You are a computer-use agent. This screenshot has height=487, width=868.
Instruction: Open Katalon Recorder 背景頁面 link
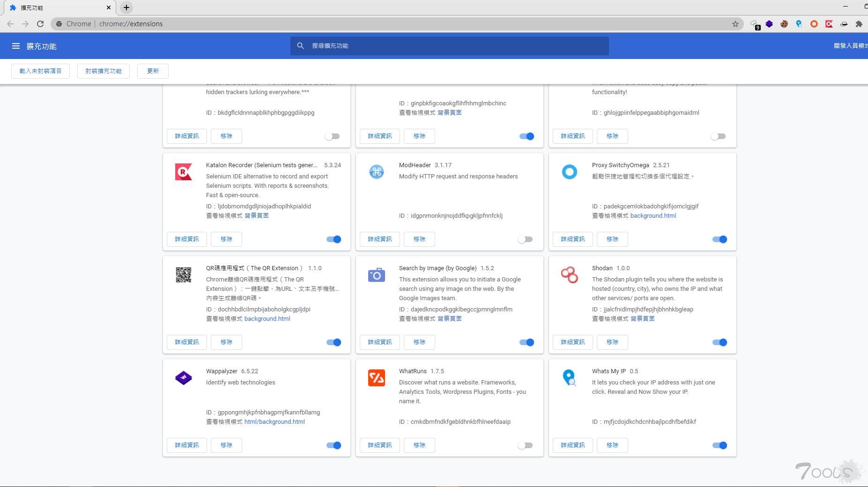coord(257,216)
